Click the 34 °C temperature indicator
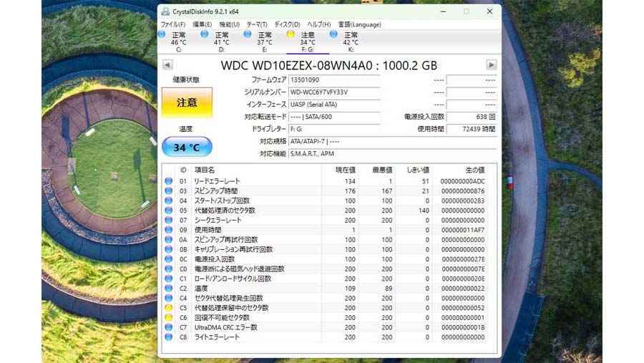This screenshot has height=363, width=644. click(187, 147)
